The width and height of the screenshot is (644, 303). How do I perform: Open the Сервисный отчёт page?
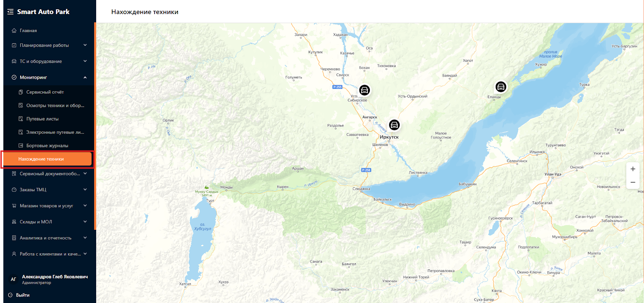click(x=45, y=92)
